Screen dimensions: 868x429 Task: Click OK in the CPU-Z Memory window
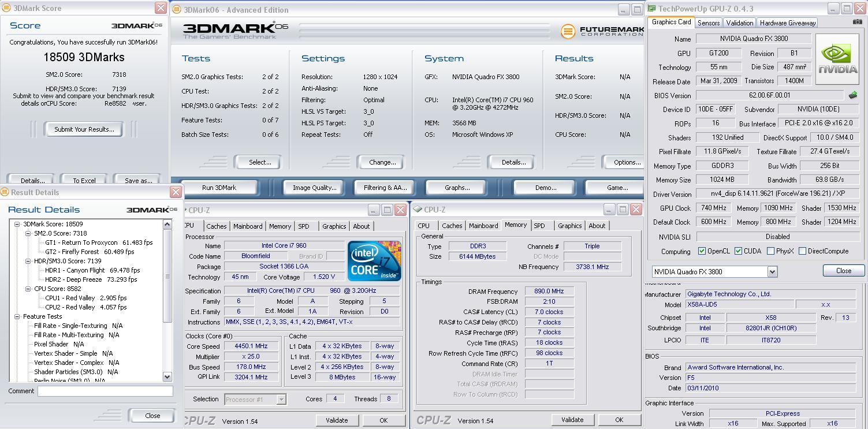pyautogui.click(x=619, y=420)
